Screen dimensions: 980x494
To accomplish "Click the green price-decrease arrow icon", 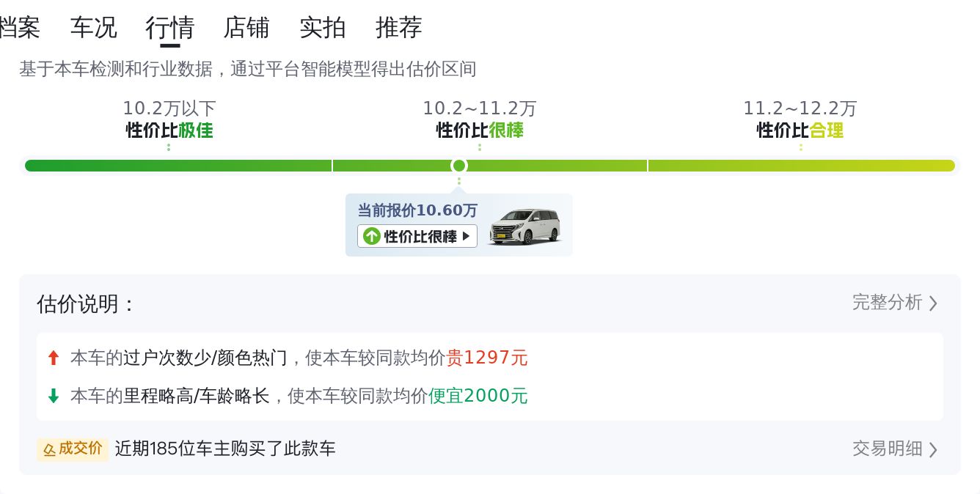I will (53, 397).
